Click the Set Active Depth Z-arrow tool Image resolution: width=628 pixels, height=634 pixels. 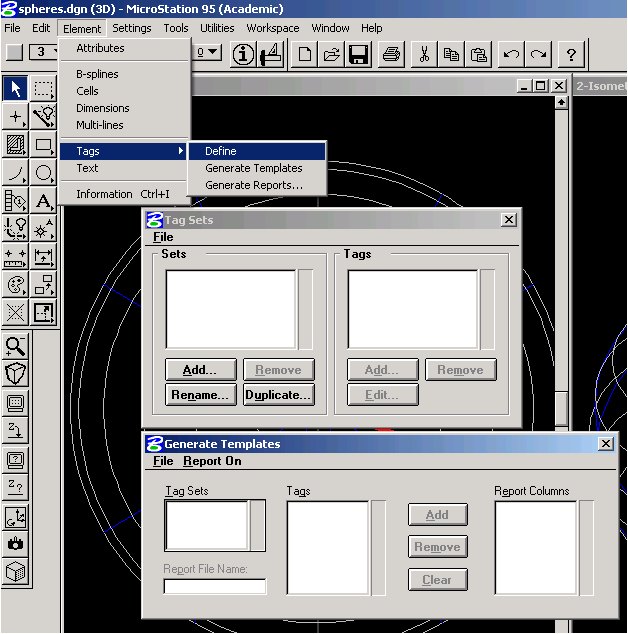(15, 431)
